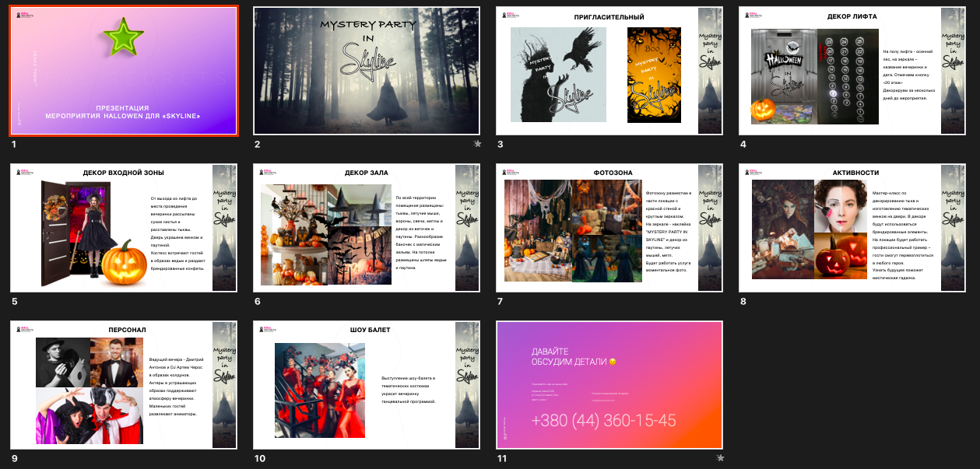Select the ДЕКОР ЗАЛА slide thumbnail
This screenshot has width=980, height=469.
(367, 228)
